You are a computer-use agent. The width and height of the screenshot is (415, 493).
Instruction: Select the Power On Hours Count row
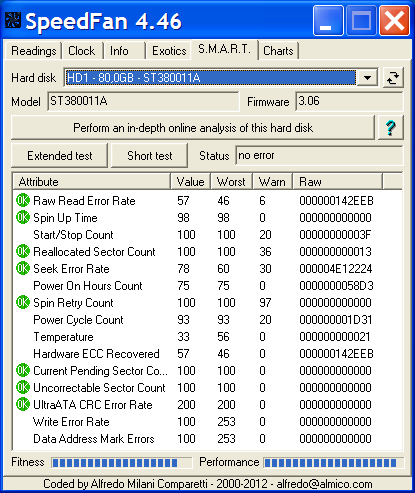(x=207, y=286)
